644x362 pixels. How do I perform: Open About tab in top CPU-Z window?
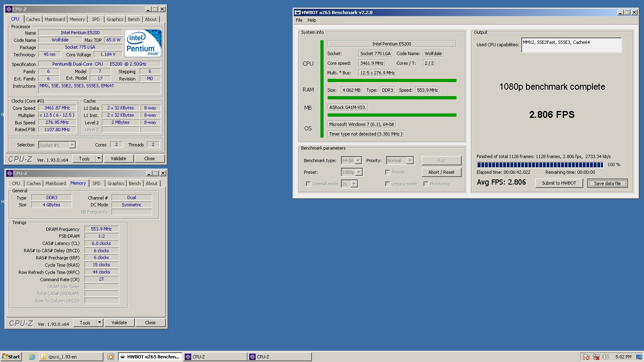(151, 19)
